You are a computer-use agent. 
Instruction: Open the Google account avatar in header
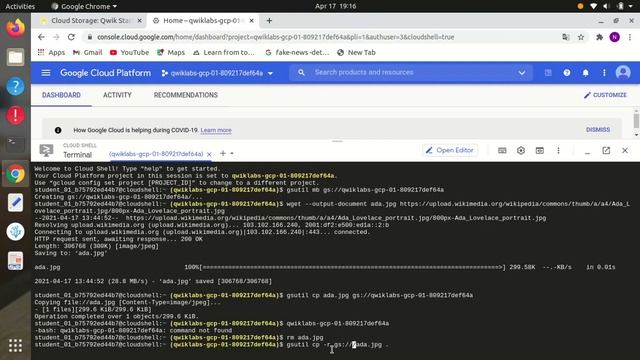[623, 73]
